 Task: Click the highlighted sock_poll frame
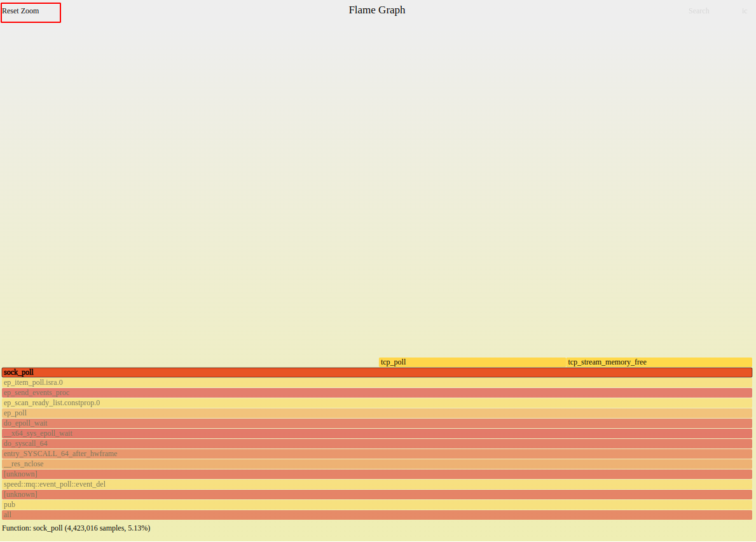tap(376, 372)
